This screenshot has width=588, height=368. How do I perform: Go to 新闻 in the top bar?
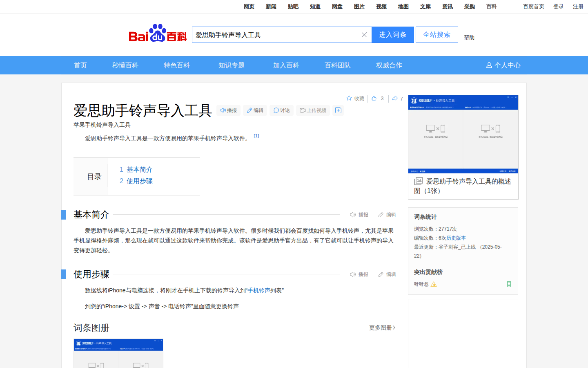(271, 7)
